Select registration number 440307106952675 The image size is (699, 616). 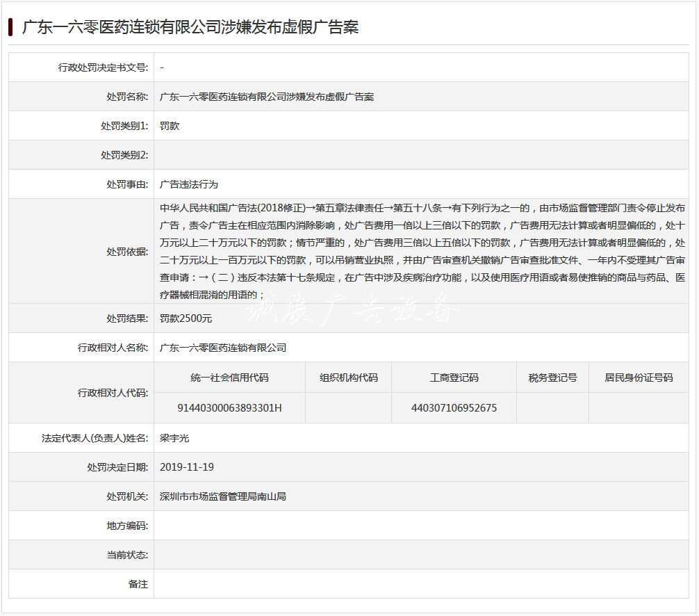click(454, 407)
